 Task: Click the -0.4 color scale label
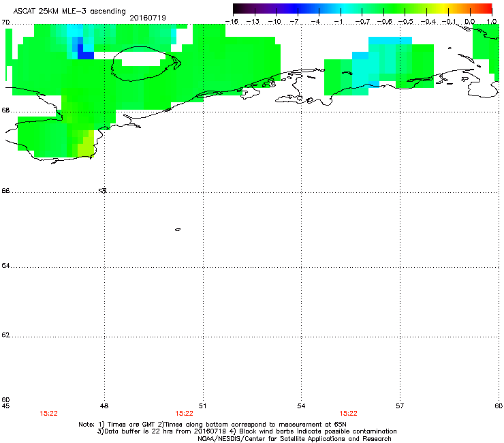[x=428, y=22]
